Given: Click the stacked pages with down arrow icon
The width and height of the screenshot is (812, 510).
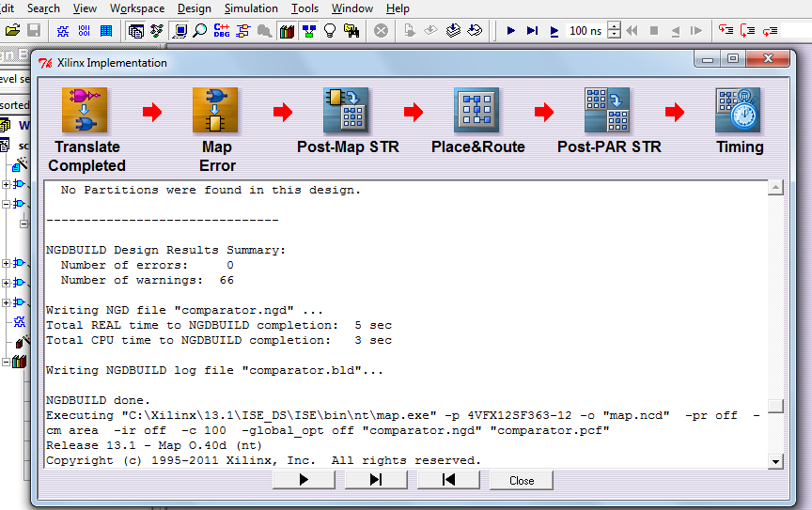Looking at the screenshot, I should pos(453,31).
